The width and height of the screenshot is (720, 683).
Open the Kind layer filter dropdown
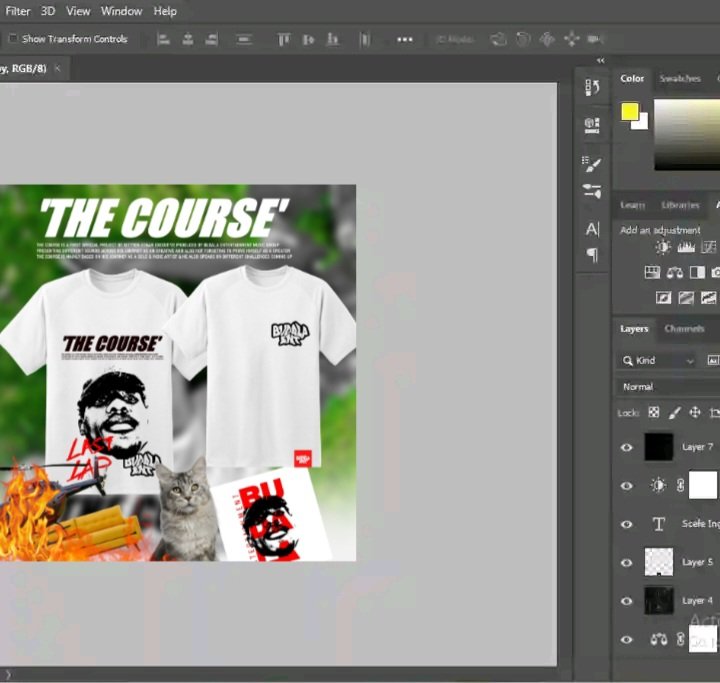(x=658, y=361)
